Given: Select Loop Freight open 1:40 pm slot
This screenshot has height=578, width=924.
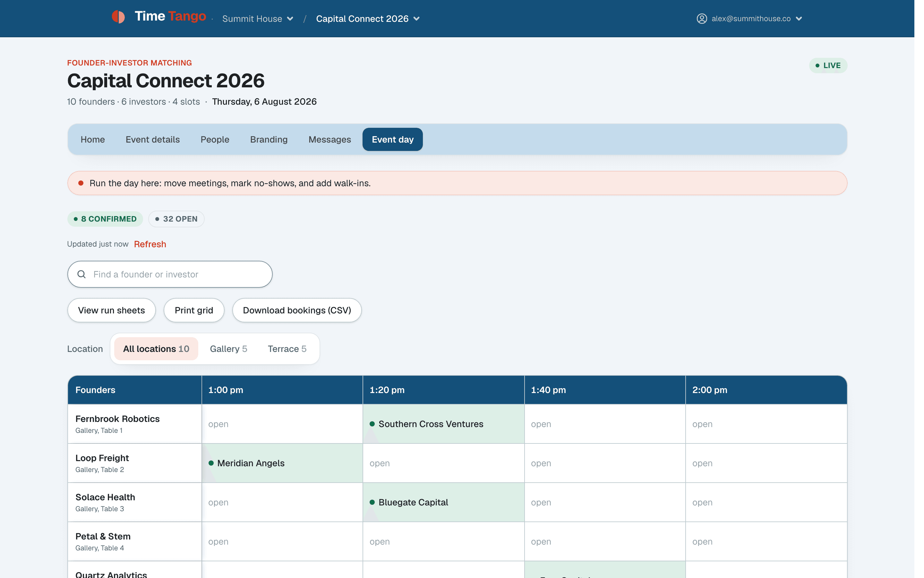Looking at the screenshot, I should pyautogui.click(x=605, y=463).
